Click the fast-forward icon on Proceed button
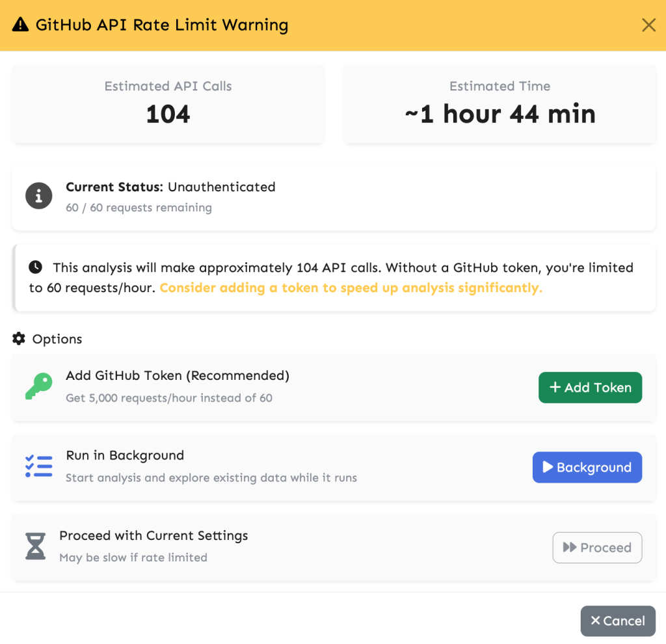This screenshot has width=666, height=644. pos(569,547)
